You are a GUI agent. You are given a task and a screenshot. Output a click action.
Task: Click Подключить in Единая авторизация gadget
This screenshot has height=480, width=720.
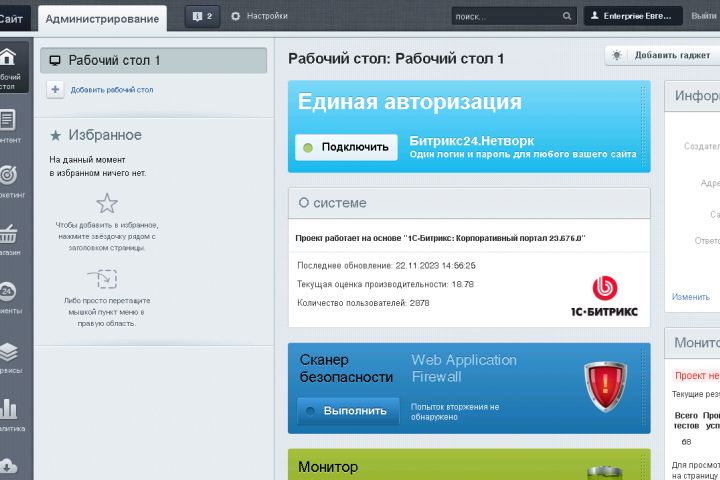coord(346,147)
